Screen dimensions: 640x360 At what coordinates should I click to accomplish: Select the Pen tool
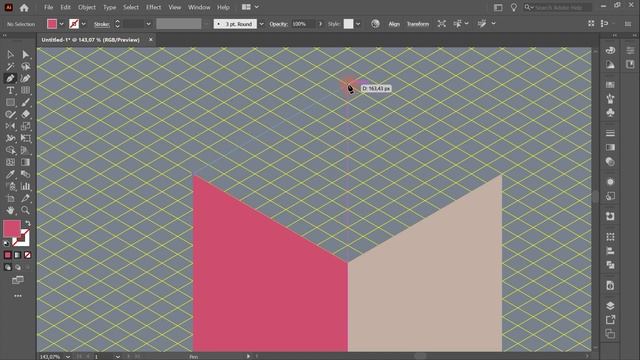tap(10, 78)
